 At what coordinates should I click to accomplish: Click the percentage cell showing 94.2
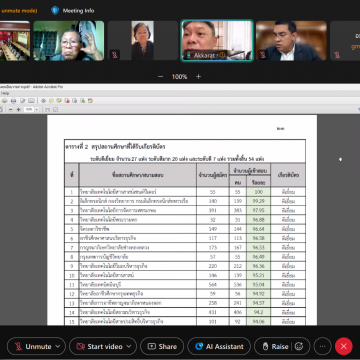tap(258, 312)
